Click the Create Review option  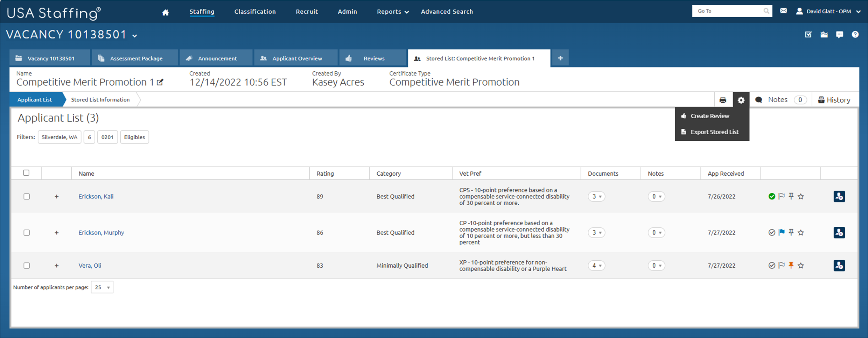coord(709,116)
